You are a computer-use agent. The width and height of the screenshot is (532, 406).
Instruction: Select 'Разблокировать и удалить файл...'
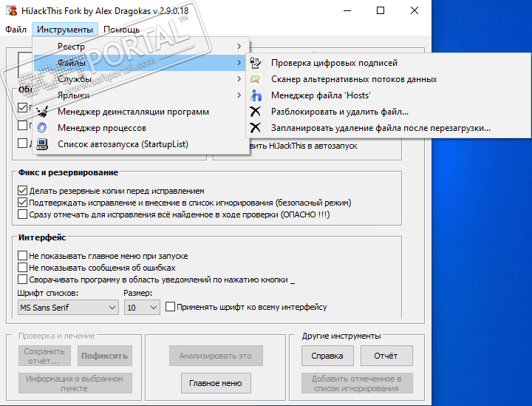[x=388, y=112]
